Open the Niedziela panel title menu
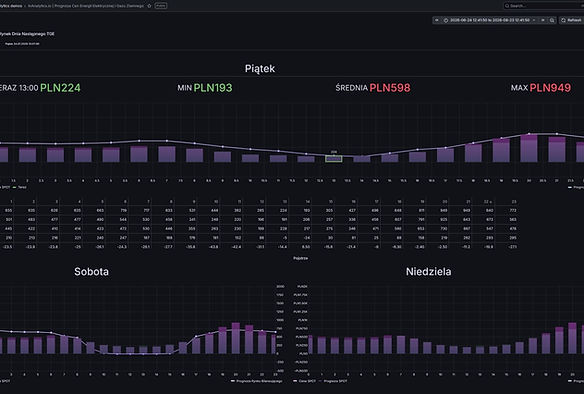 (428, 271)
